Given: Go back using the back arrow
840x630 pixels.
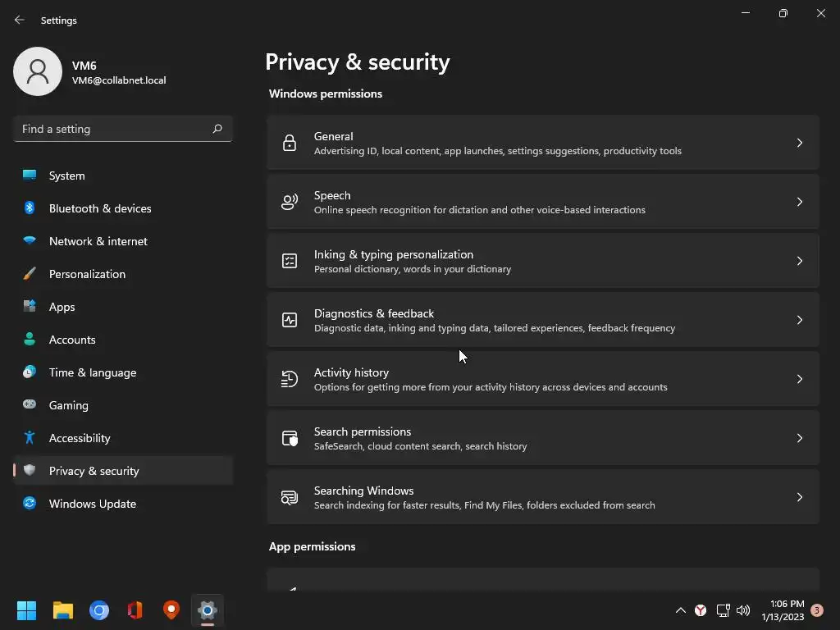Looking at the screenshot, I should click(x=20, y=20).
